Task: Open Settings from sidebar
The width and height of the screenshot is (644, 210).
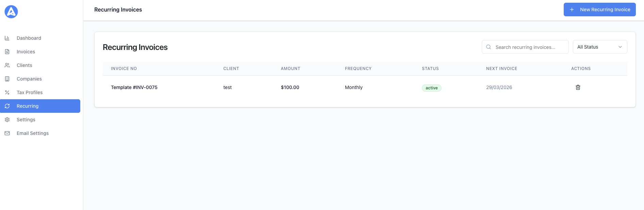Action: (x=40, y=120)
